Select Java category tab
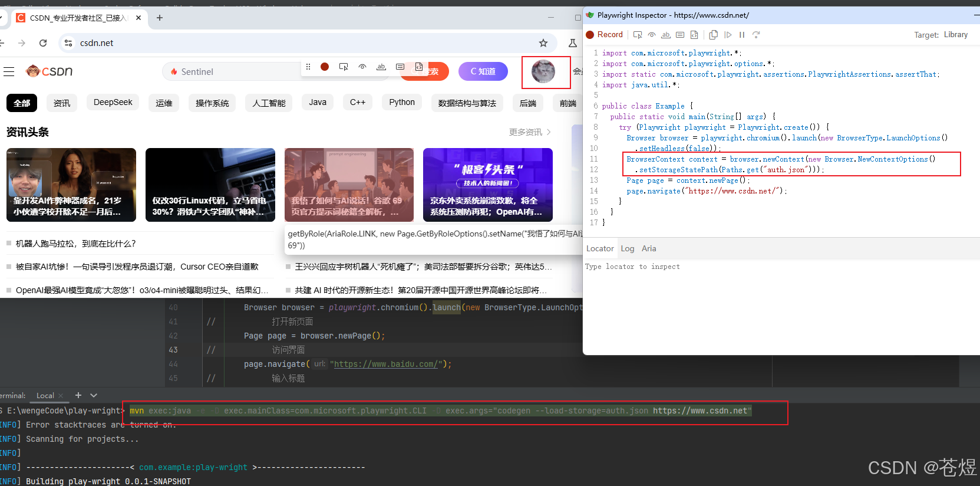The height and width of the screenshot is (486, 980). pyautogui.click(x=318, y=102)
